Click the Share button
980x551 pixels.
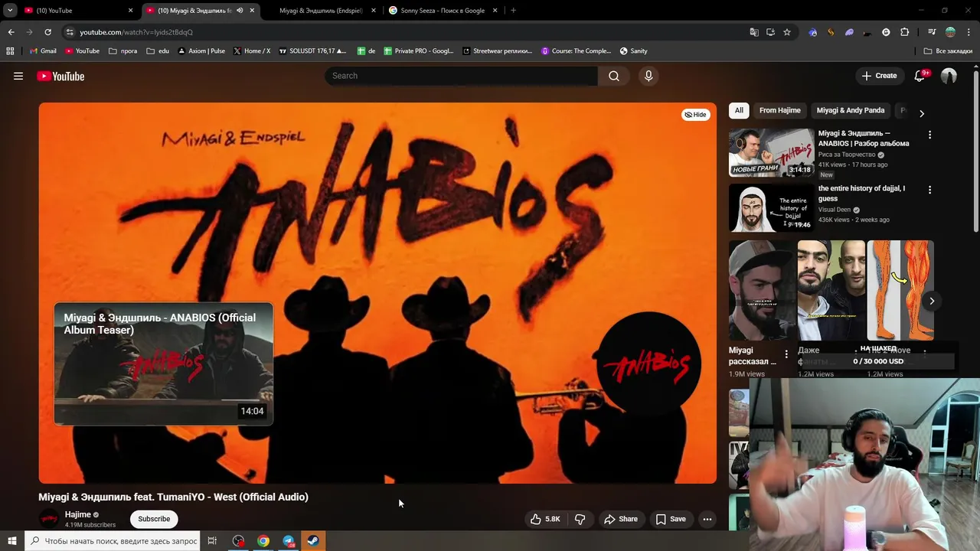tap(620, 519)
